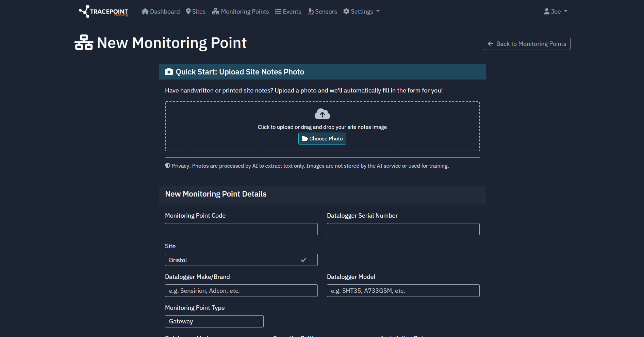Click the 'Have handwritten or printed site notes' text
The height and width of the screenshot is (337, 644).
(304, 90)
